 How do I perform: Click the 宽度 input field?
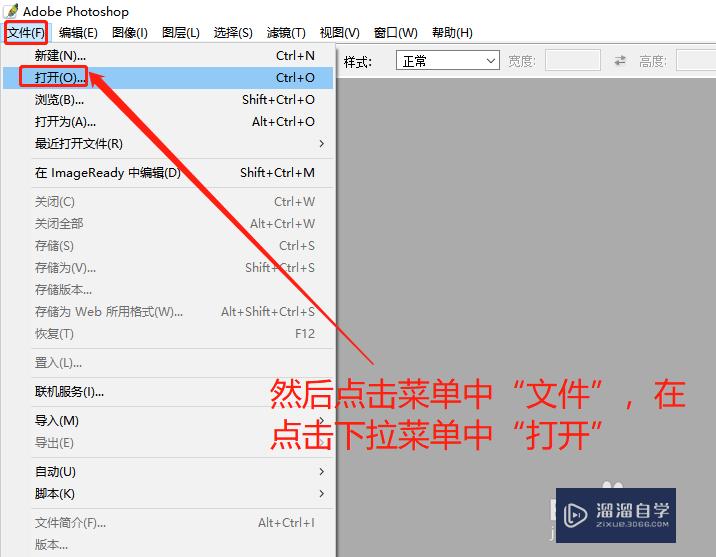tap(573, 60)
